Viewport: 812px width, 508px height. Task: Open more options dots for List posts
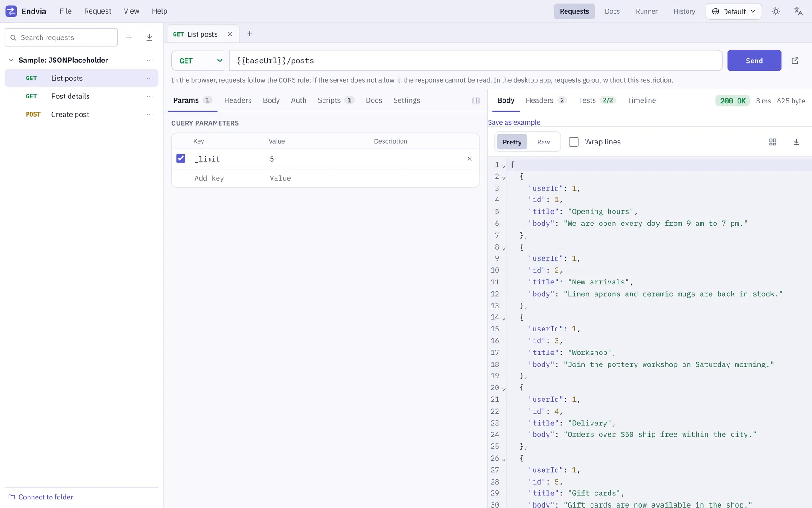coord(150,78)
